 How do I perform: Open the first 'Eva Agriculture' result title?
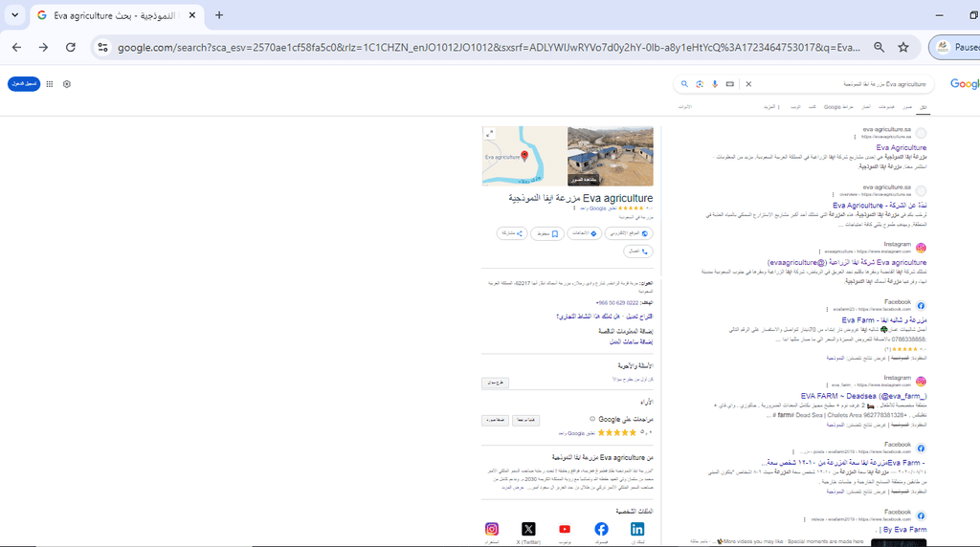[902, 147]
